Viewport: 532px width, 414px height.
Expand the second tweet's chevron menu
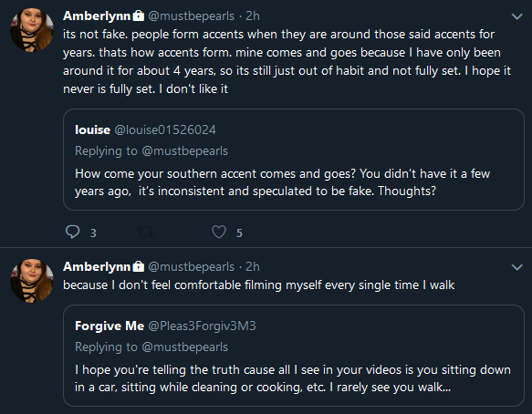click(516, 267)
